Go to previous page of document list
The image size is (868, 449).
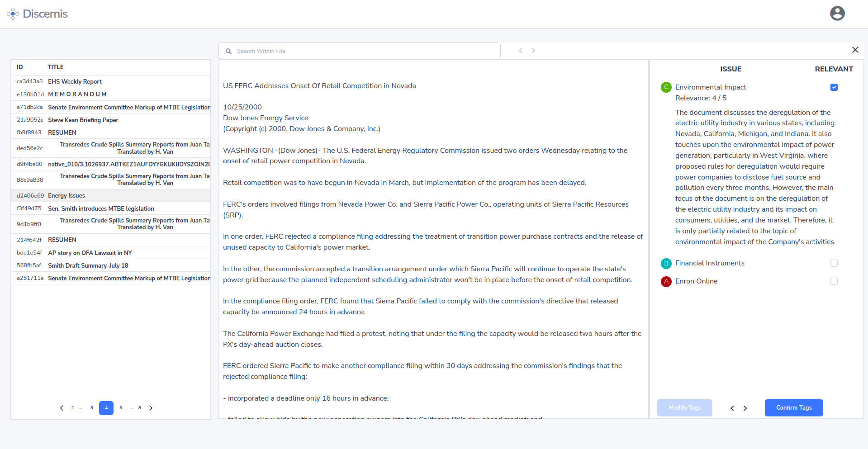[x=62, y=408]
